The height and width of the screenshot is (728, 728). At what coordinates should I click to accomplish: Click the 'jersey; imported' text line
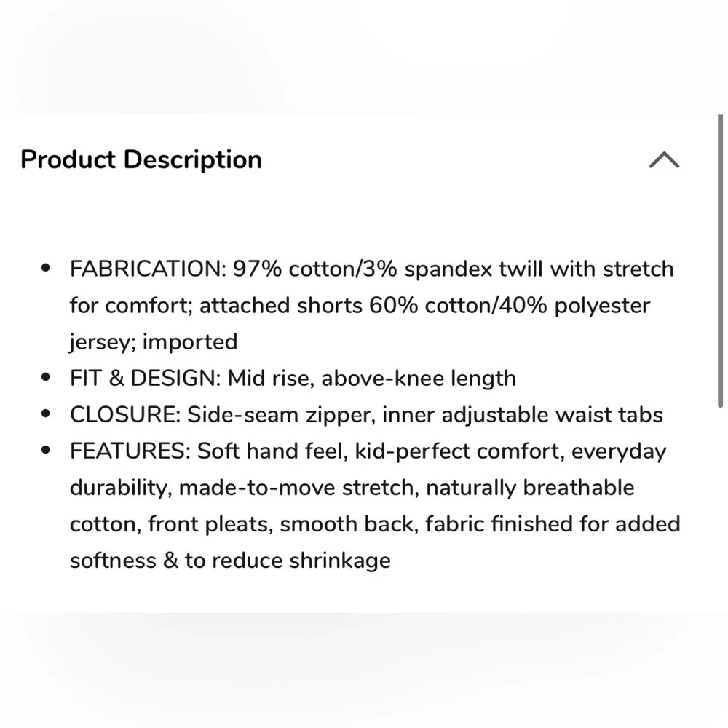[x=154, y=342]
